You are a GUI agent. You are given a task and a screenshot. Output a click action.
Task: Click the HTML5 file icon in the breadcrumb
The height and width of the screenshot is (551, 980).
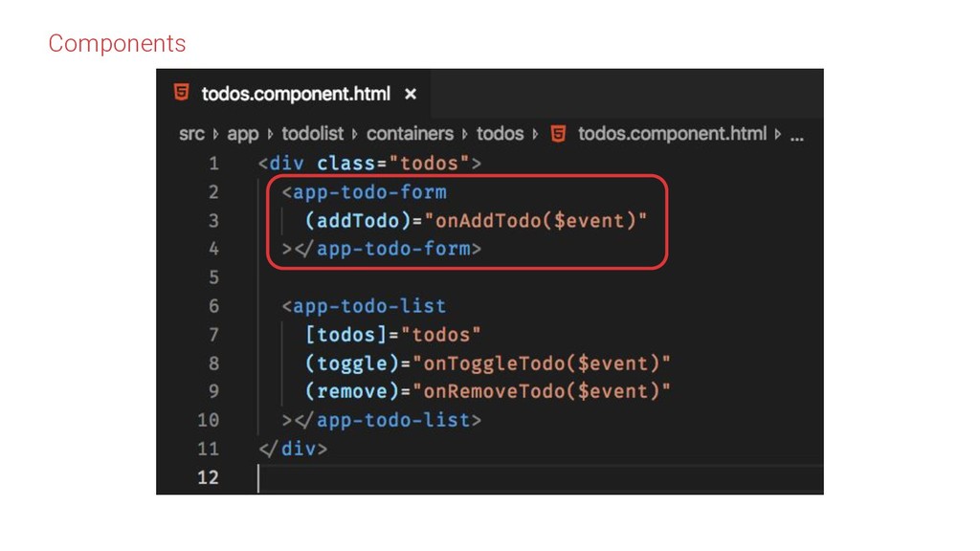point(559,134)
